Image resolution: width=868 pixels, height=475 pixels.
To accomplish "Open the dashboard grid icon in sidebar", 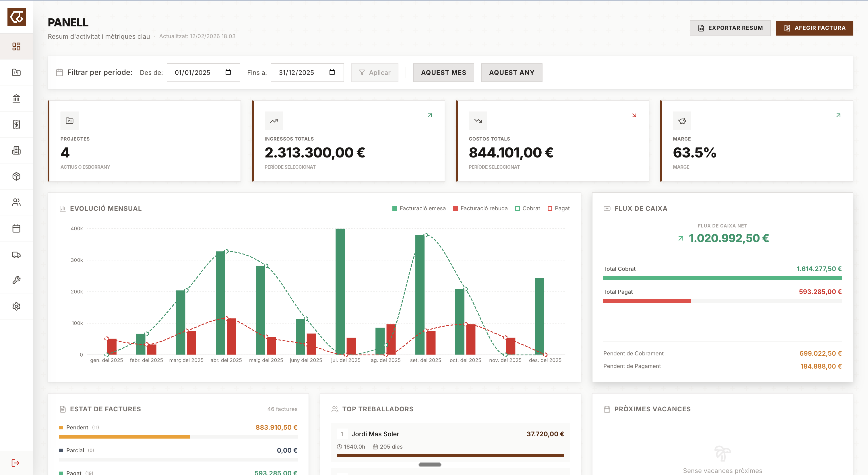I will (x=16, y=46).
